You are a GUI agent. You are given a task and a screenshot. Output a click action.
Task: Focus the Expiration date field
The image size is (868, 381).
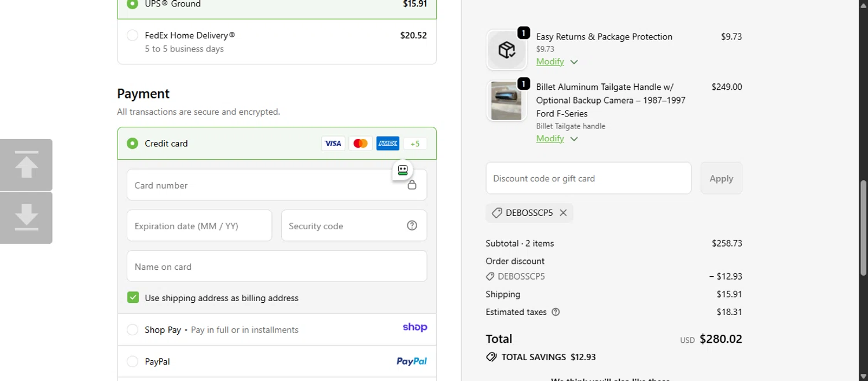[x=200, y=226]
